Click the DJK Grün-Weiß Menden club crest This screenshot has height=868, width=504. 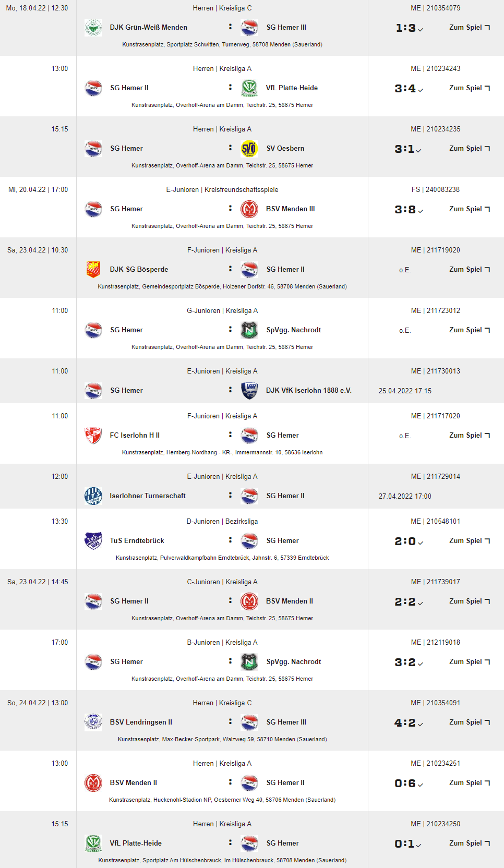(x=93, y=28)
